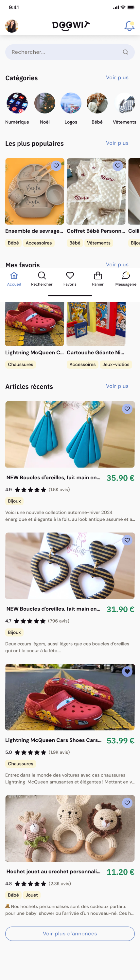140x980 pixels.
Task: Expand Les plus populaires with Voir plus
Action: [x=117, y=143]
